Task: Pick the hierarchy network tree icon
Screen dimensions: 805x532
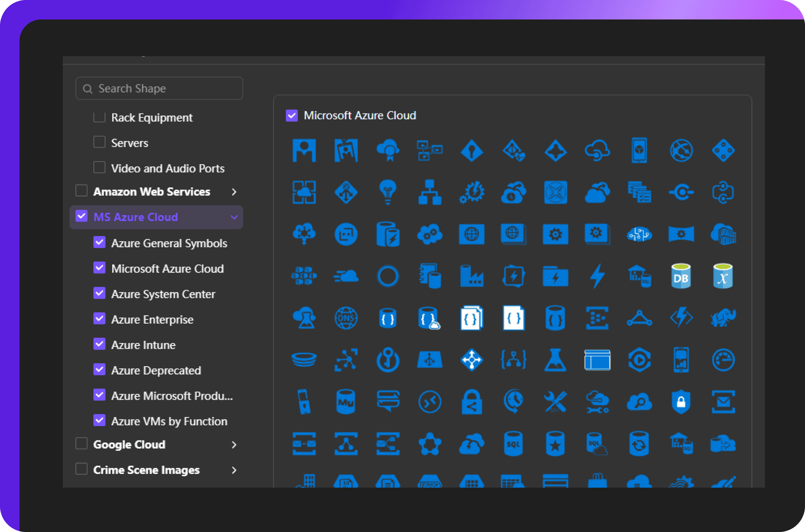Action: [x=430, y=192]
